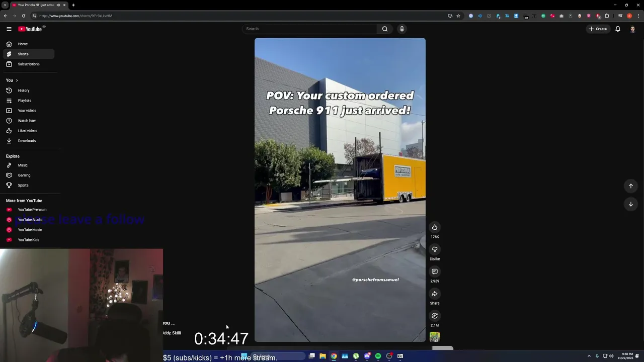
Task: Focus the YouTube search field
Action: 309,29
